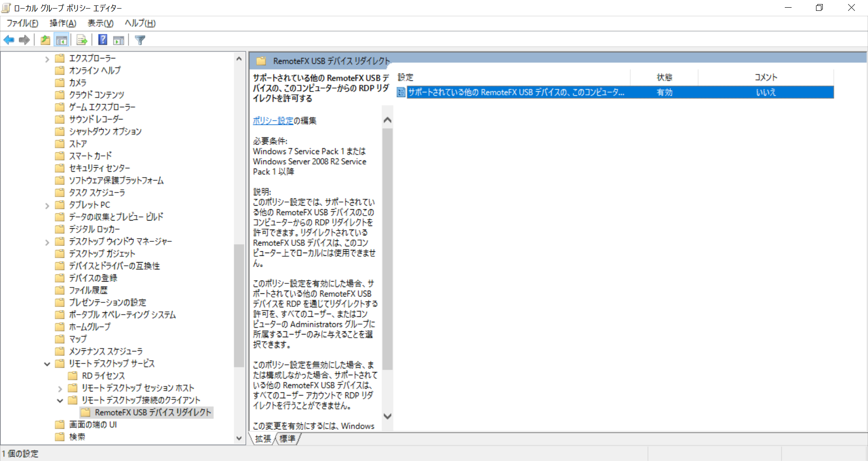The width and height of the screenshot is (868, 461).
Task: Click tree pane scrollbar up arrow
Action: 239,58
